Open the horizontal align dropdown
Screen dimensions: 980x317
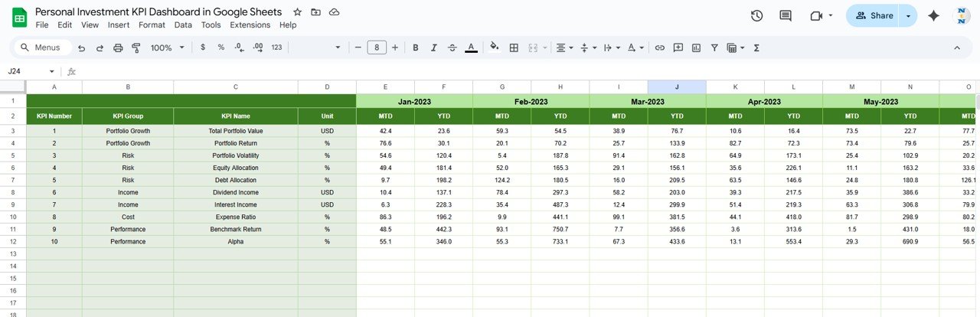pyautogui.click(x=564, y=47)
